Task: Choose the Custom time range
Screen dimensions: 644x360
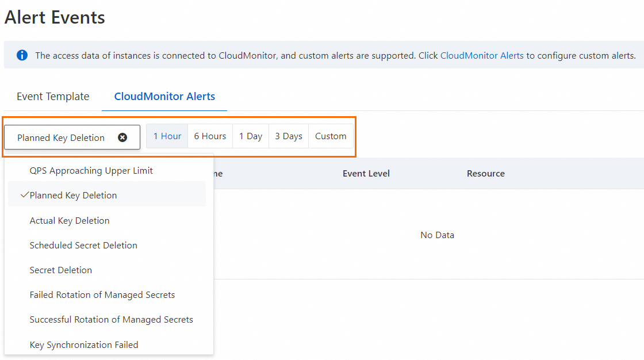Action: (x=331, y=136)
